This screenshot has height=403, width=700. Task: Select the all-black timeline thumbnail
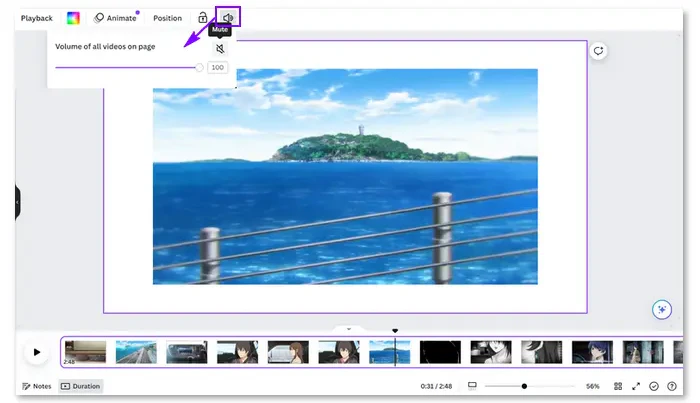point(440,352)
